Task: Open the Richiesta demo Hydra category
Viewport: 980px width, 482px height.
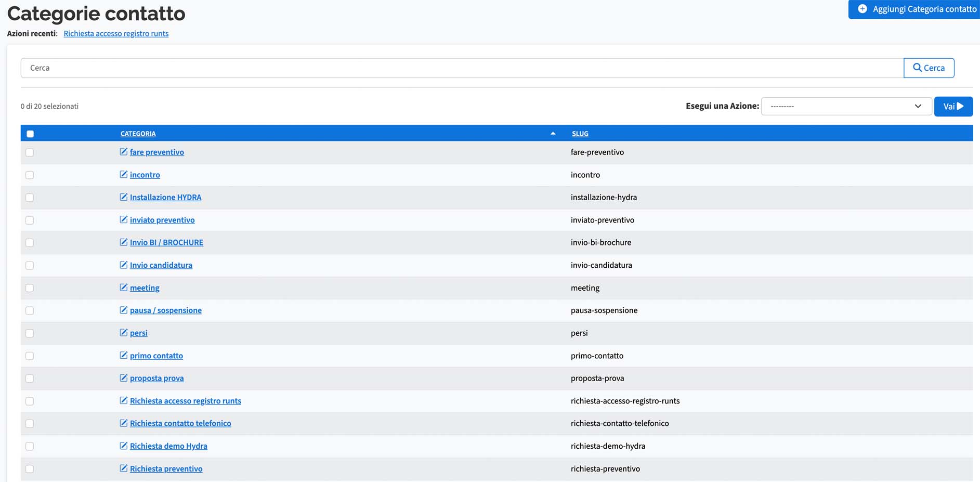Action: [168, 446]
